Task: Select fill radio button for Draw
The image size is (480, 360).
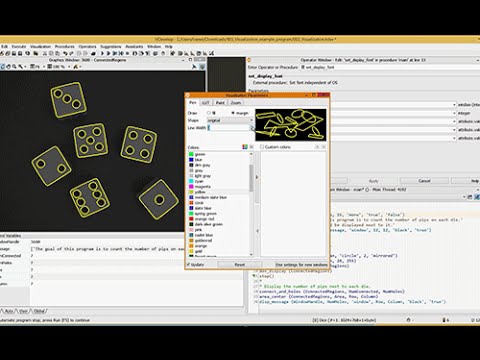Action: coord(209,113)
